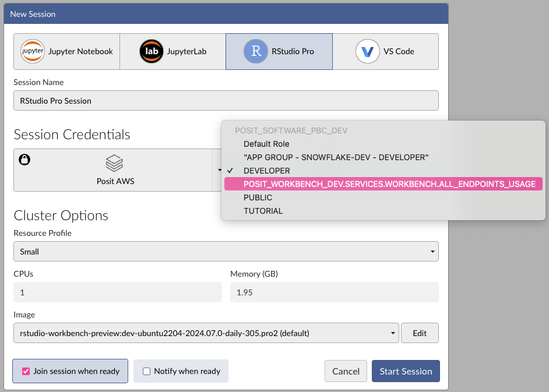Select Default Role from the role menu

pos(383,144)
